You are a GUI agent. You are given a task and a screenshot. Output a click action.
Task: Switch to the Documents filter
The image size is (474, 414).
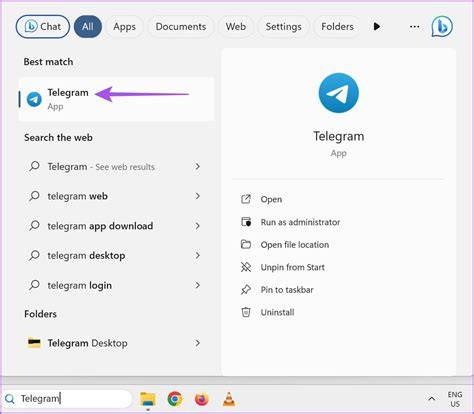point(181,26)
